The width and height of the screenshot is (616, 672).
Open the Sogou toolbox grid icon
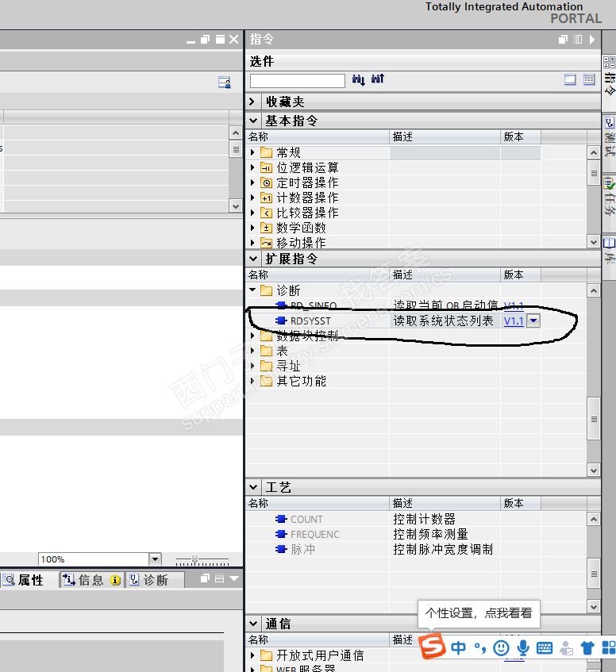(609, 648)
